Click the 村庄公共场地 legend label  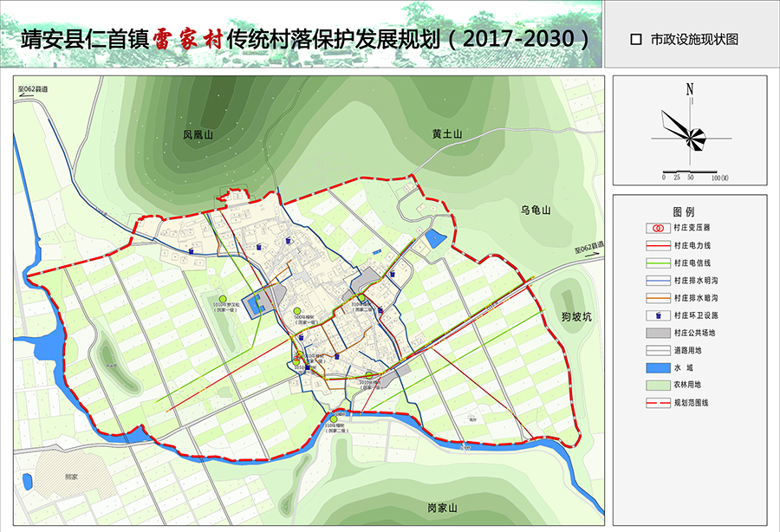click(694, 333)
